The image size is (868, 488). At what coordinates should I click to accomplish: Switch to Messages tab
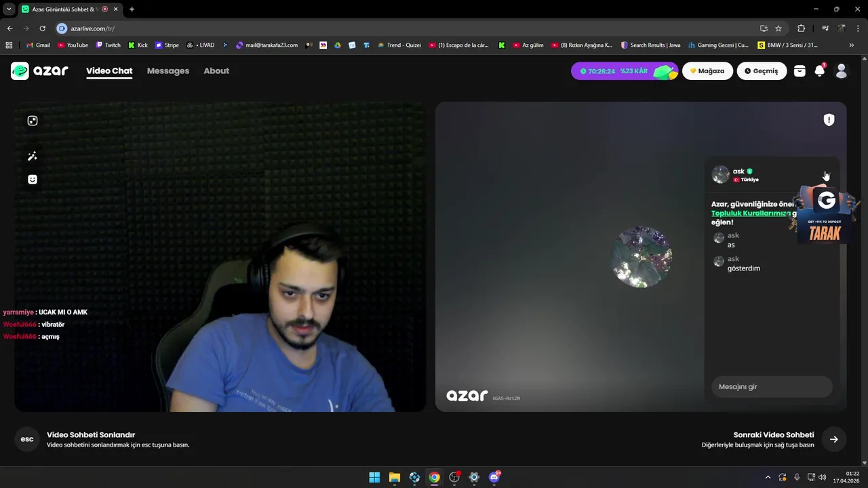coord(168,70)
